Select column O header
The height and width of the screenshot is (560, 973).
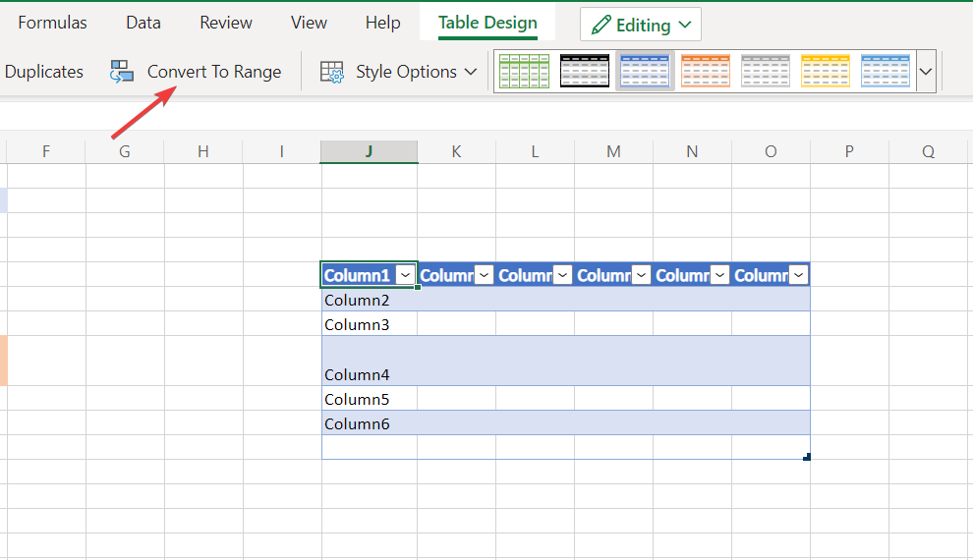tap(771, 151)
